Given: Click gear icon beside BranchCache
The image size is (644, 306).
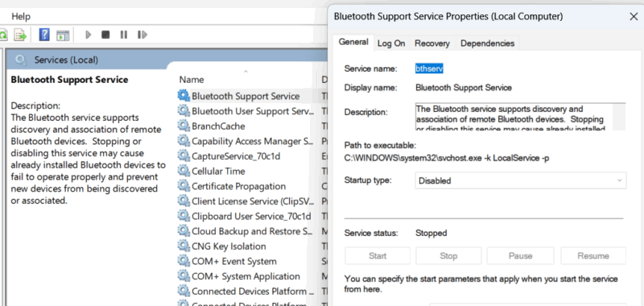Looking at the screenshot, I should click(184, 126).
